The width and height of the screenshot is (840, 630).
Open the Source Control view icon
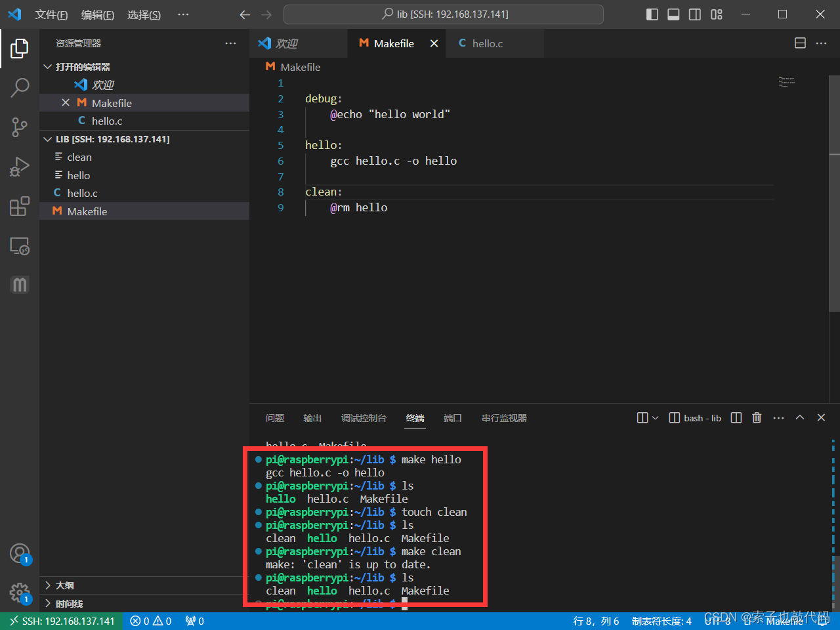pos(20,127)
